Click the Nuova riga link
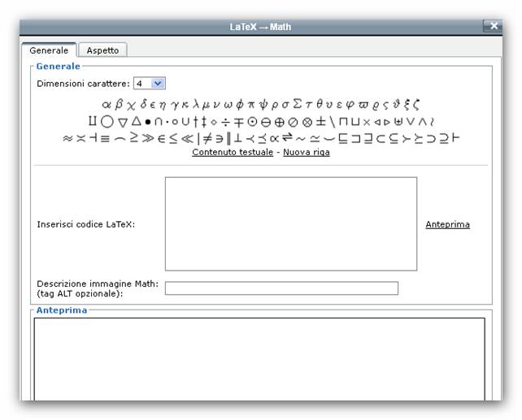This screenshot has width=522, height=420. pyautogui.click(x=307, y=152)
